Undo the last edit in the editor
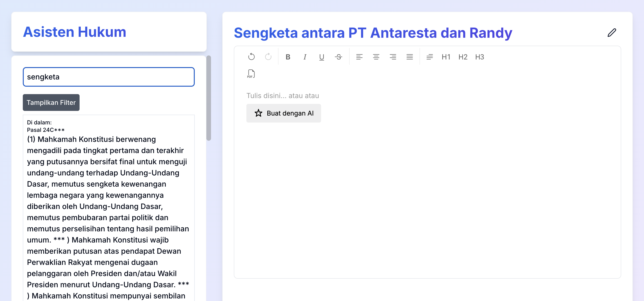Viewport: 644px width, 301px height. 251,57
